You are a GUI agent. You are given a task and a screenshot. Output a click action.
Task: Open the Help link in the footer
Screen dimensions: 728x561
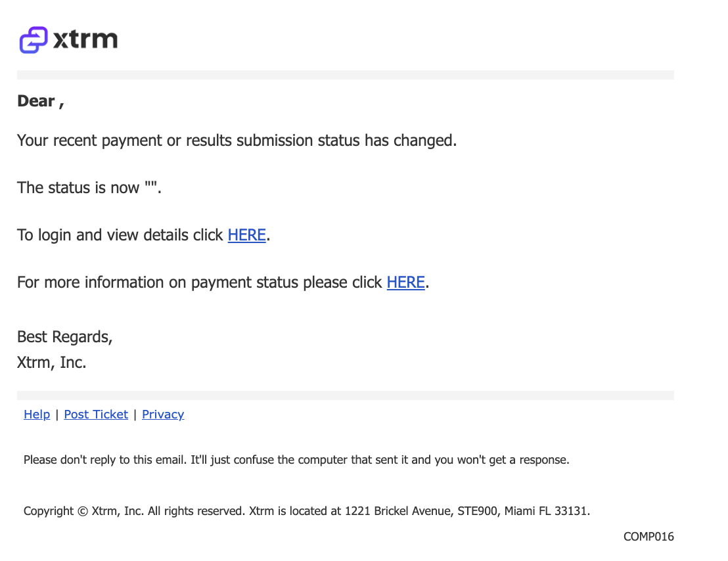37,415
